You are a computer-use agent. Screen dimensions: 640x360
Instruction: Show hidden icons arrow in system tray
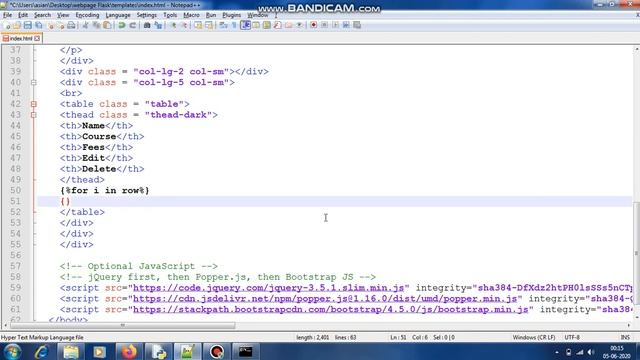557,352
